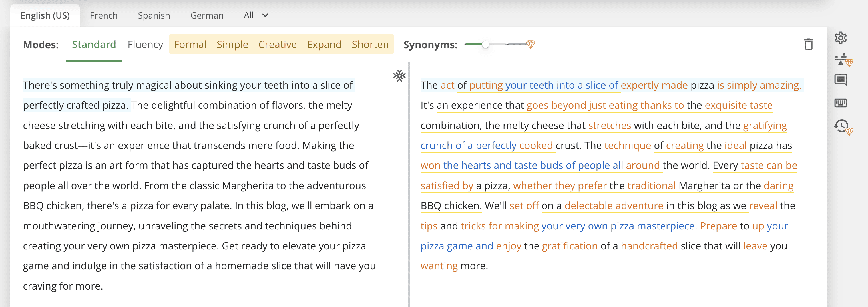Click into the original text input area

(x=199, y=185)
